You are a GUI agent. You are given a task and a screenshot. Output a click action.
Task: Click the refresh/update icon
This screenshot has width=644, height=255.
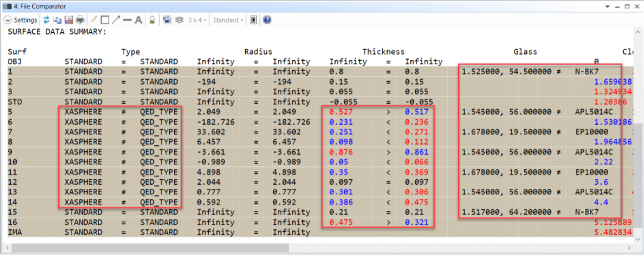pyautogui.click(x=46, y=20)
